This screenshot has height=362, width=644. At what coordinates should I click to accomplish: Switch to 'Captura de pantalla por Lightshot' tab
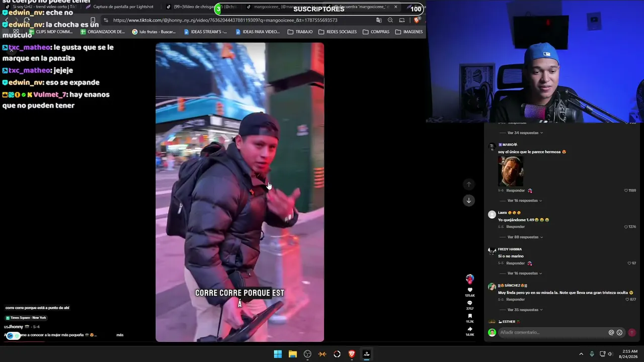(x=121, y=7)
